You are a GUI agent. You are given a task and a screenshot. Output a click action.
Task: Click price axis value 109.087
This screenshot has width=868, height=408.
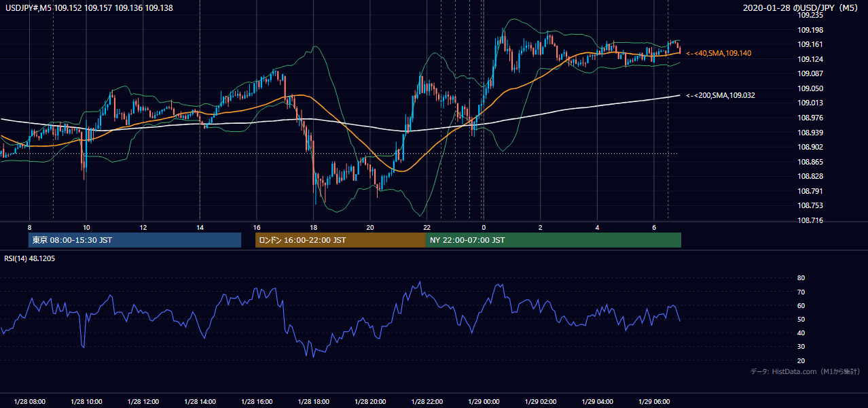click(810, 73)
